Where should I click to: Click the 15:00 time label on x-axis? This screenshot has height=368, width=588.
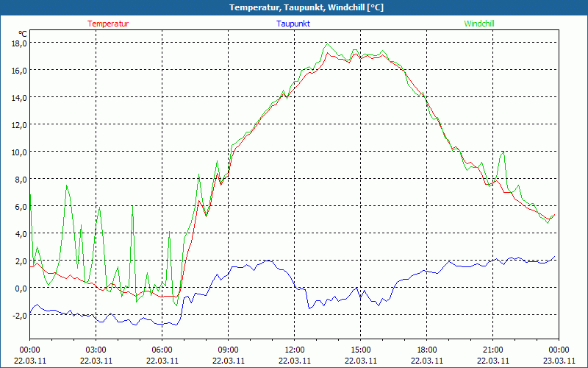click(x=361, y=350)
